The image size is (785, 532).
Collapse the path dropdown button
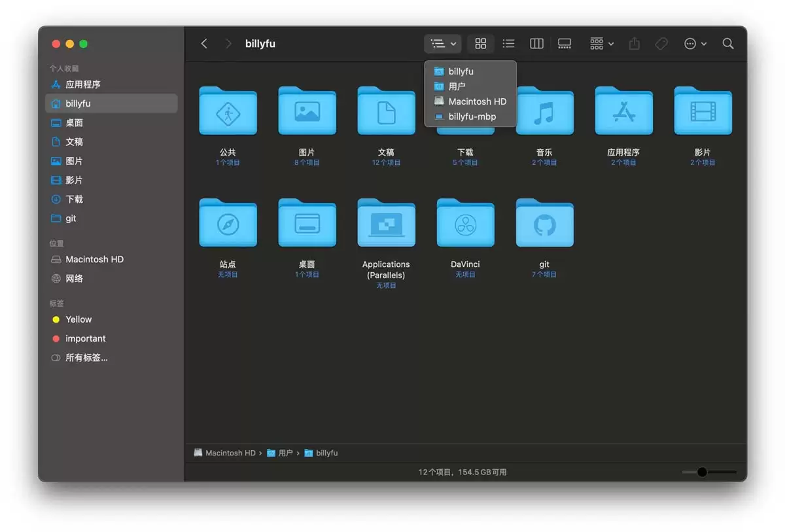tap(444, 44)
